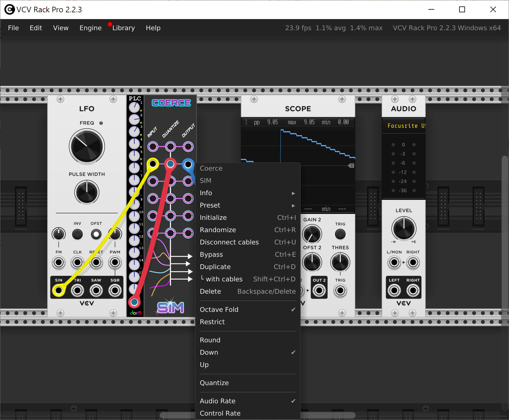The width and height of the screenshot is (509, 420).
Task: Click the Scope OUT 2 jack
Action: tap(319, 290)
